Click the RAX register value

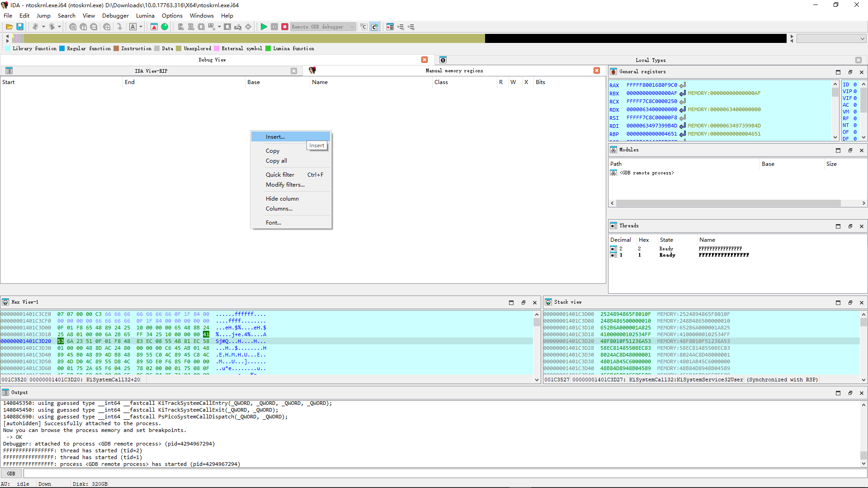point(651,85)
